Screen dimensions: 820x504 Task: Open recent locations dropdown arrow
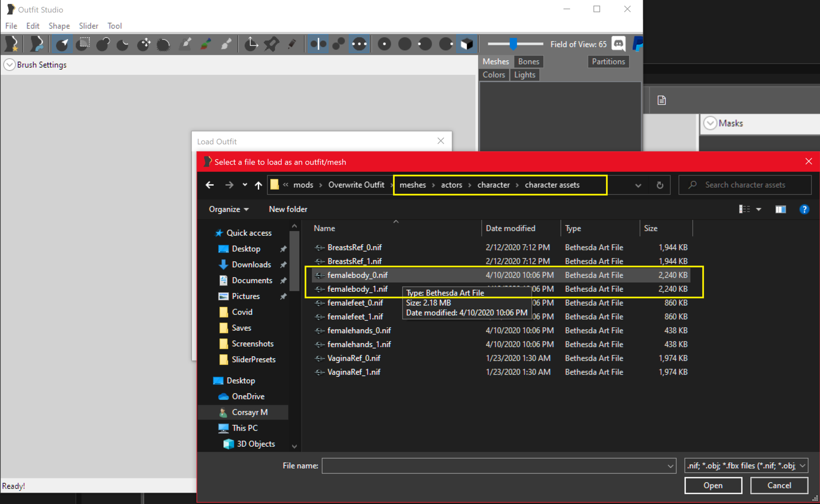coord(245,185)
